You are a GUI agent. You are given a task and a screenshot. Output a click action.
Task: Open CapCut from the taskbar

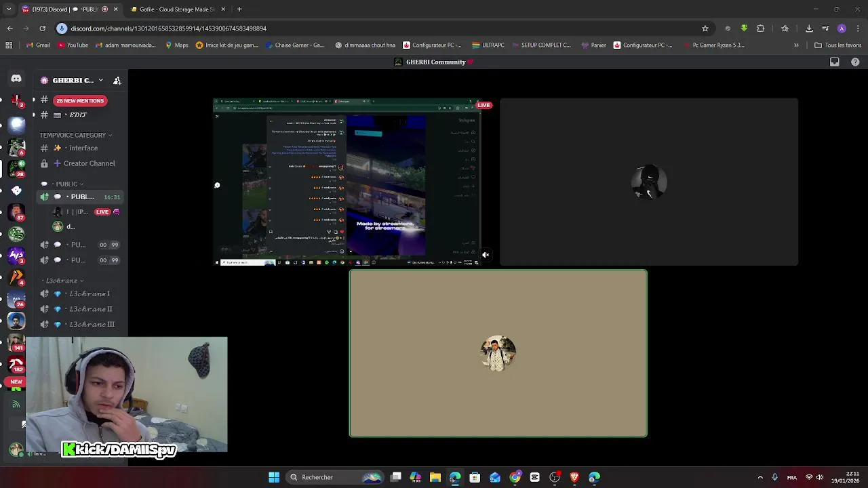(x=534, y=477)
